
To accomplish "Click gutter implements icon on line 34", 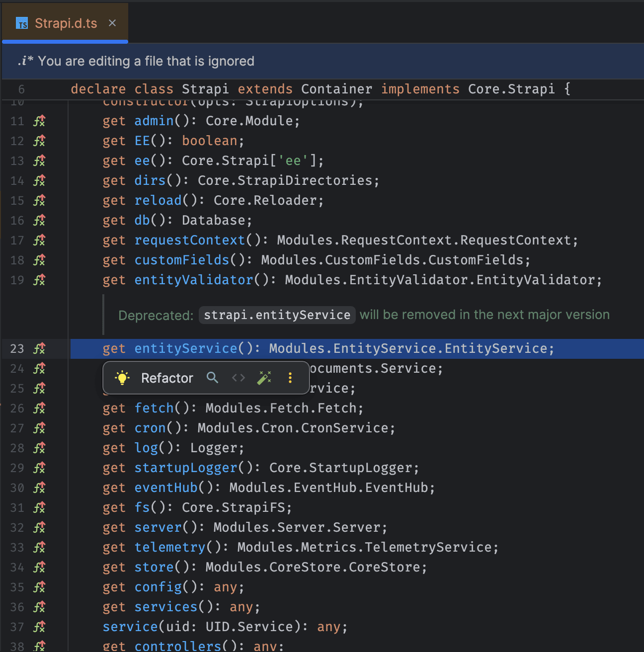I will (x=39, y=567).
